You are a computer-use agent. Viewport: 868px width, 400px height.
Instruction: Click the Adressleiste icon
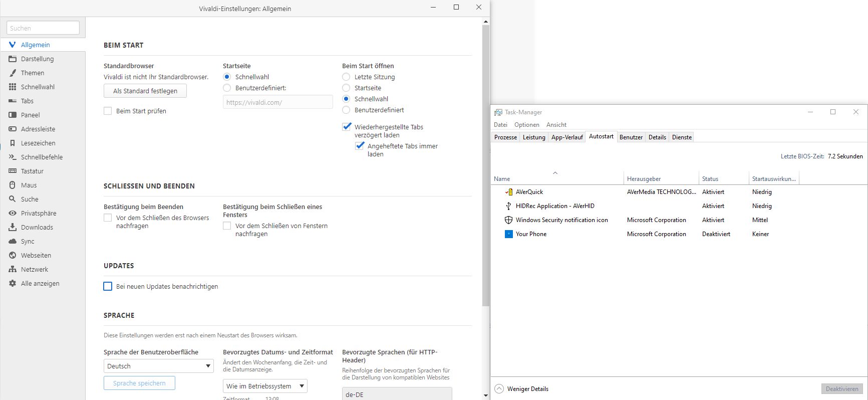pos(13,129)
